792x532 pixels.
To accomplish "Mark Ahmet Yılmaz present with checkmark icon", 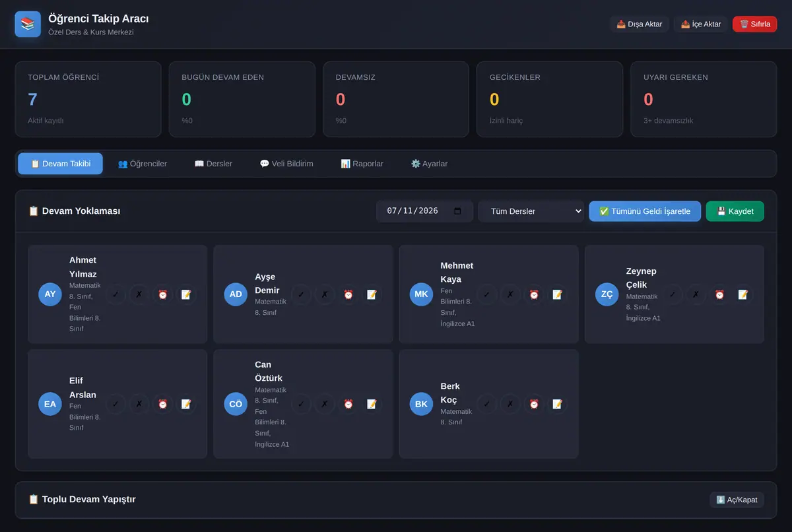I will tap(115, 294).
